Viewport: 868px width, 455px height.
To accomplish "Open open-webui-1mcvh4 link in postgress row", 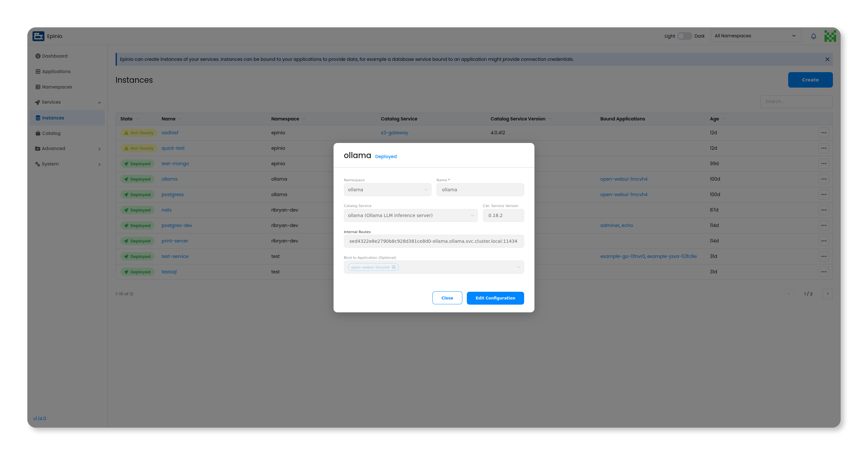I will point(624,194).
